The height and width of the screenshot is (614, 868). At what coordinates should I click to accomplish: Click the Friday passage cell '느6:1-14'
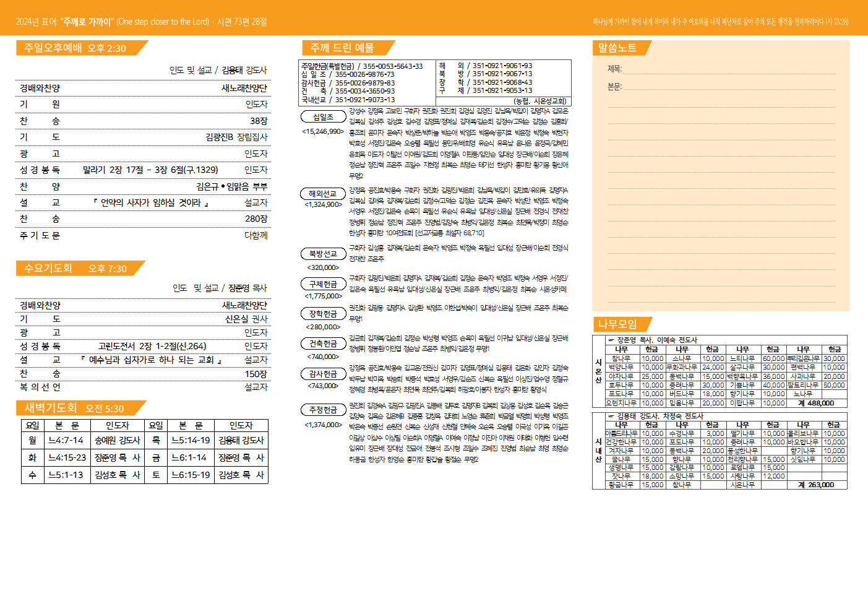tap(189, 457)
